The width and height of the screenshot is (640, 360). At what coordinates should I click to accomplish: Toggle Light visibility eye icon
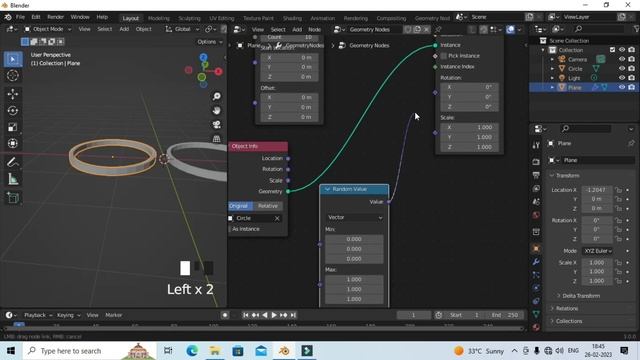(x=622, y=78)
